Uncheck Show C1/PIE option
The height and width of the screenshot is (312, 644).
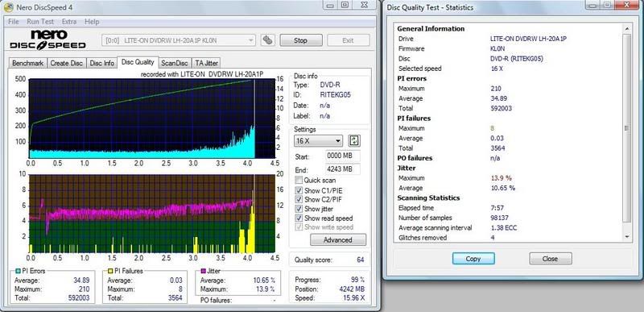[299, 190]
